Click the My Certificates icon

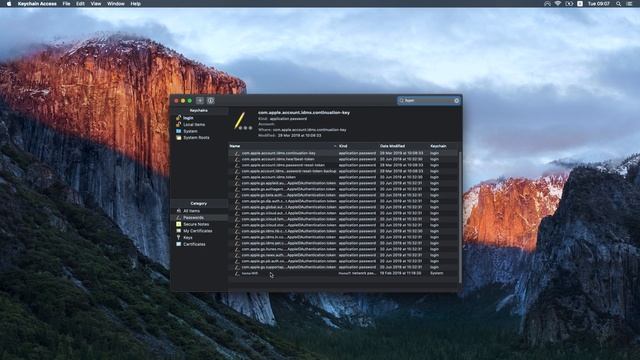178,231
